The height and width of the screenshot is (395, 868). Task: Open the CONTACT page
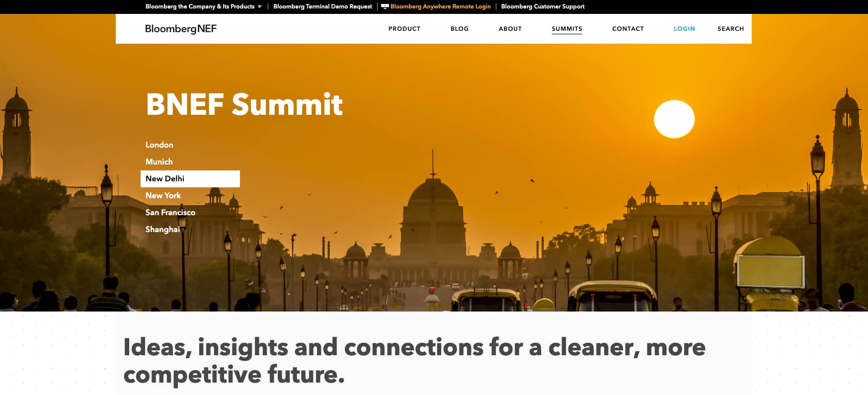click(x=628, y=29)
